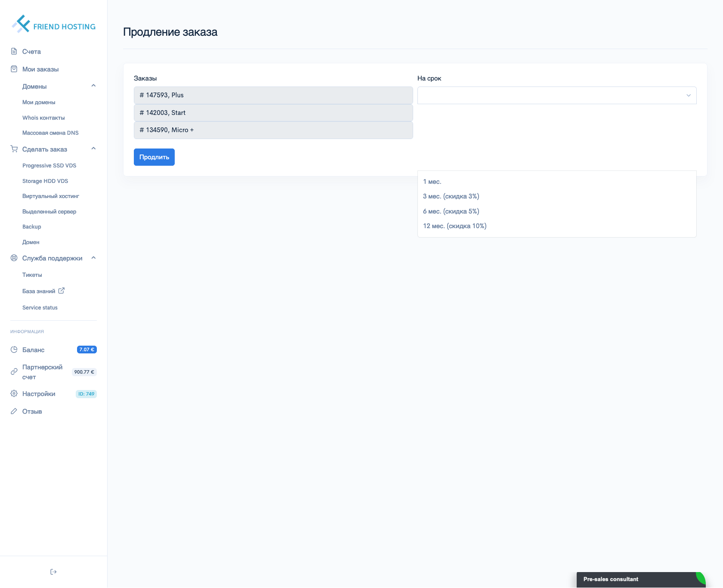
Task: Open Мои заказы page
Action: (x=40, y=69)
